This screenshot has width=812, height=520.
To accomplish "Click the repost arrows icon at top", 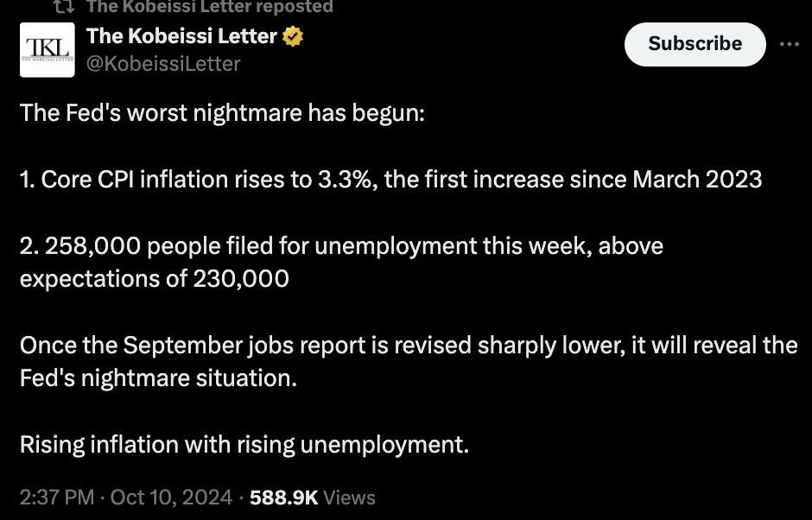I will [x=64, y=6].
